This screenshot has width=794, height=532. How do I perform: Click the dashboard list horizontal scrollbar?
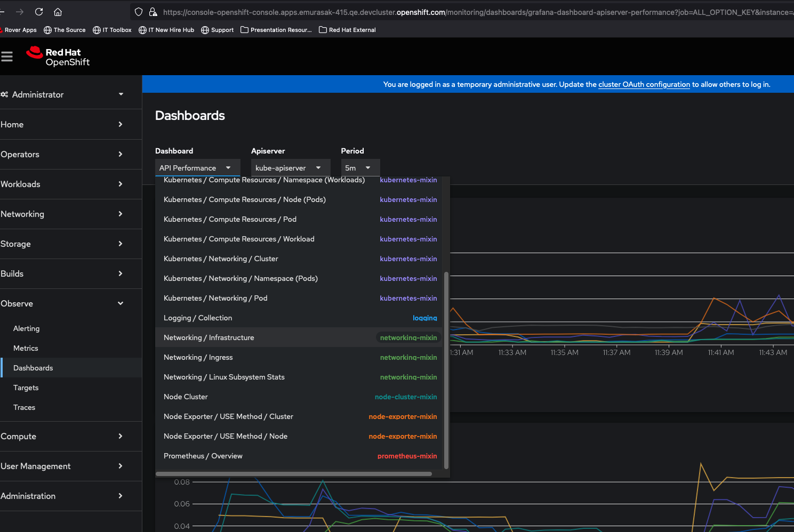293,473
